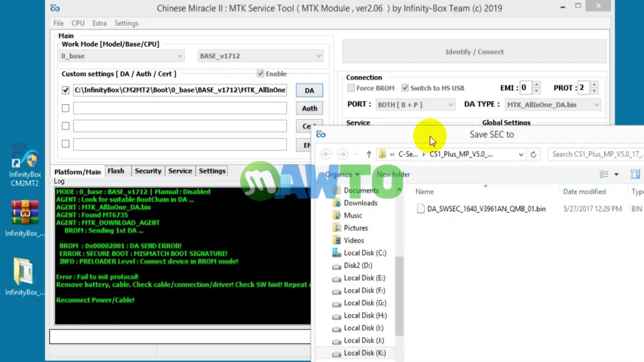Check the fourth custom settings checkbox

[65, 144]
